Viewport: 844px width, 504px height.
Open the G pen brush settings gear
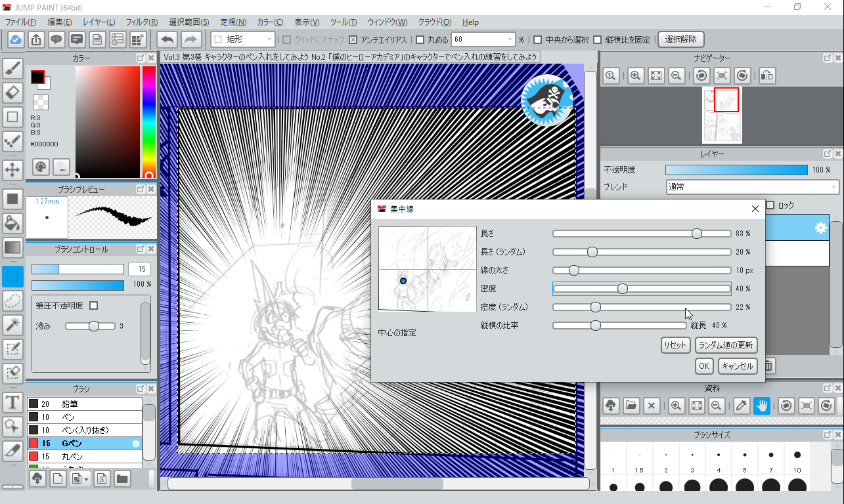coord(136,444)
